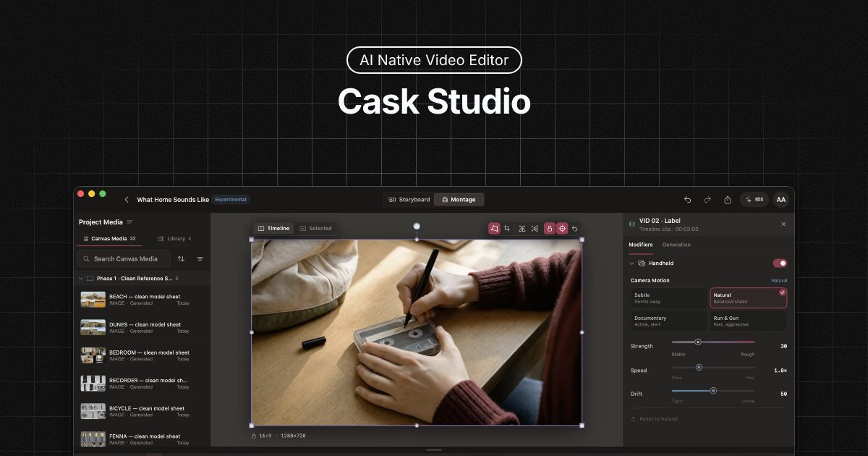Open the AI credits 855 button
This screenshot has height=456, width=868.
tap(754, 200)
